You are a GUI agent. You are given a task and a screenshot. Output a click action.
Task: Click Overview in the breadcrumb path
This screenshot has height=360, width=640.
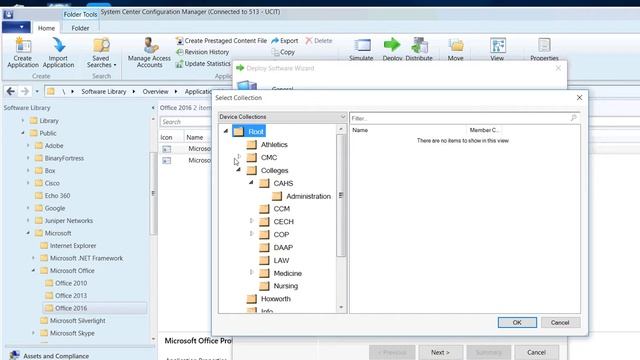click(x=155, y=91)
